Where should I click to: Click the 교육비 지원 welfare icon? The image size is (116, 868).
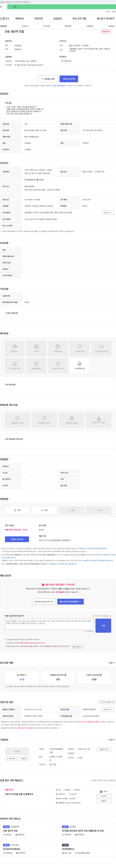point(80,348)
